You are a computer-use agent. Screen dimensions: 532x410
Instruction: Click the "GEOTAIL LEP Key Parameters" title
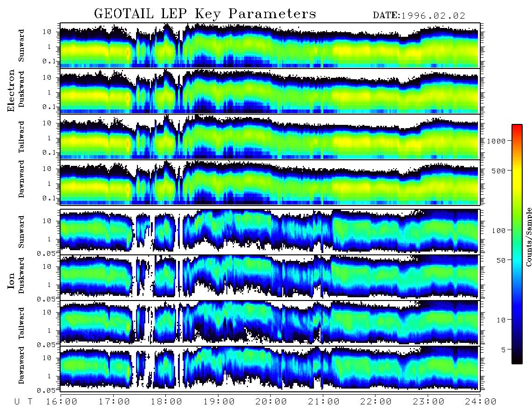coord(205,14)
